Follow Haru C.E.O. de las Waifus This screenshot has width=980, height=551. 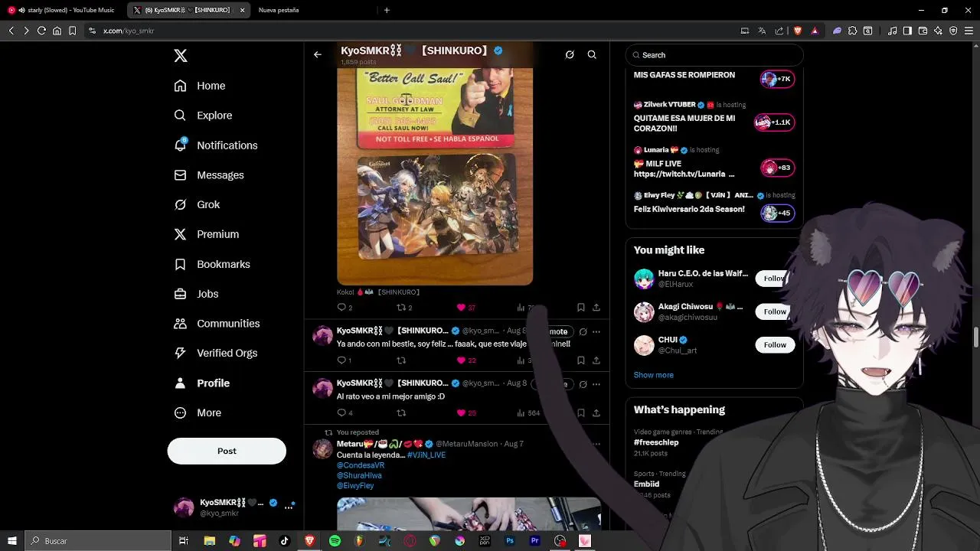[775, 279]
